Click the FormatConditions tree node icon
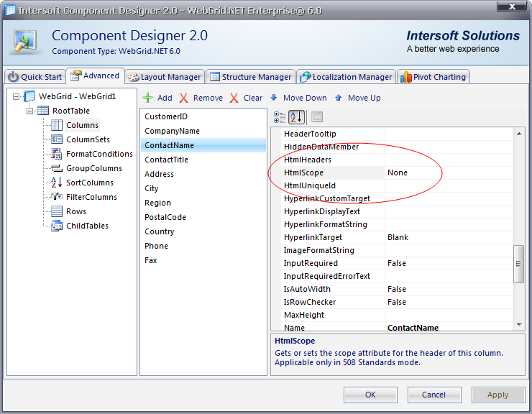Screen dimensions: 532x414 [x=56, y=154]
